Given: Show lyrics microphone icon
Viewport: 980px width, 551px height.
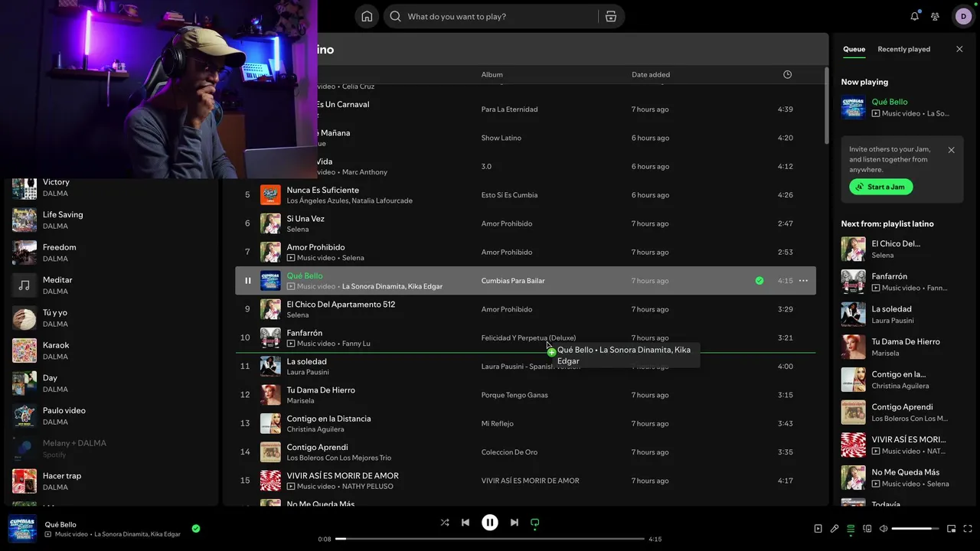Looking at the screenshot, I should 835,528.
